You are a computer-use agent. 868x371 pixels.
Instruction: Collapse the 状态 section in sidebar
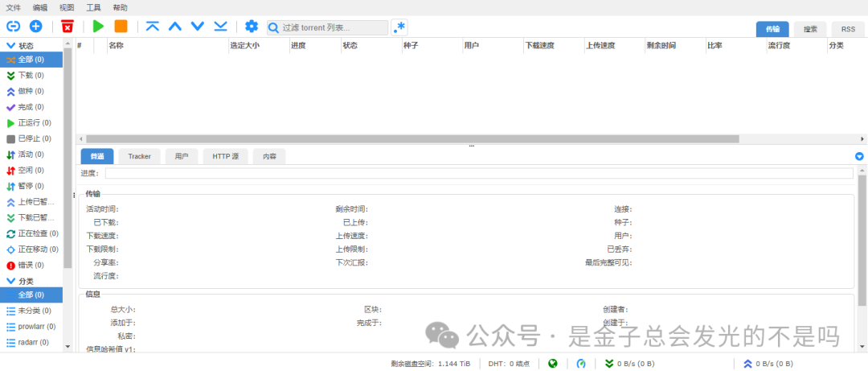10,46
